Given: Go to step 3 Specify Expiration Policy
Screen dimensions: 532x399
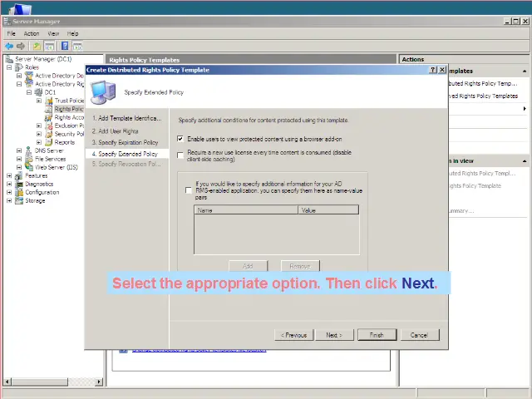Looking at the screenshot, I should [126, 142].
